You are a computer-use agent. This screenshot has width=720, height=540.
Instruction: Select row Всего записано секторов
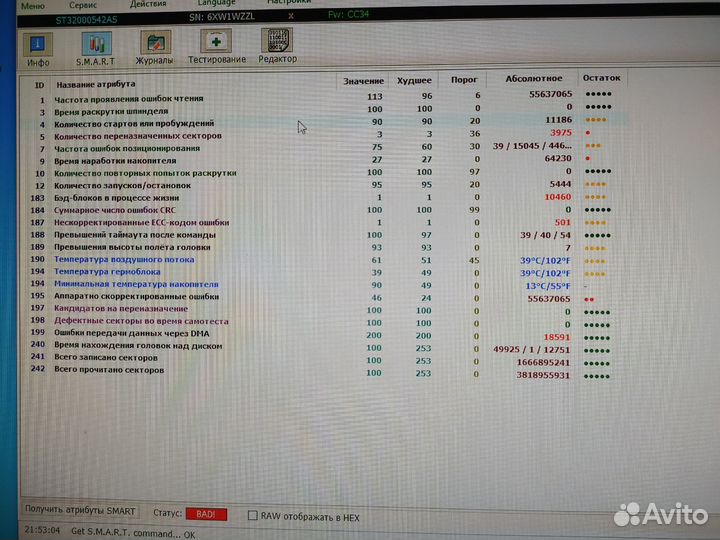tap(324, 360)
